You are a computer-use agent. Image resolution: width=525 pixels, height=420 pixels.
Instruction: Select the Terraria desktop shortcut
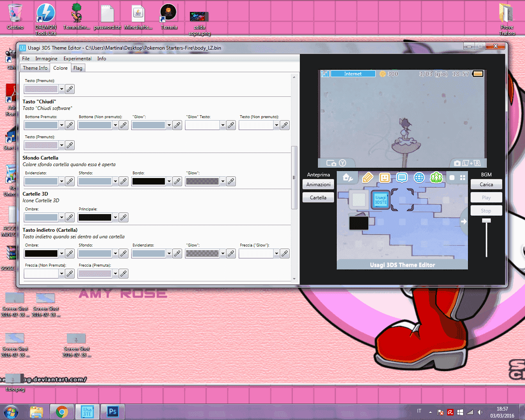click(x=169, y=16)
